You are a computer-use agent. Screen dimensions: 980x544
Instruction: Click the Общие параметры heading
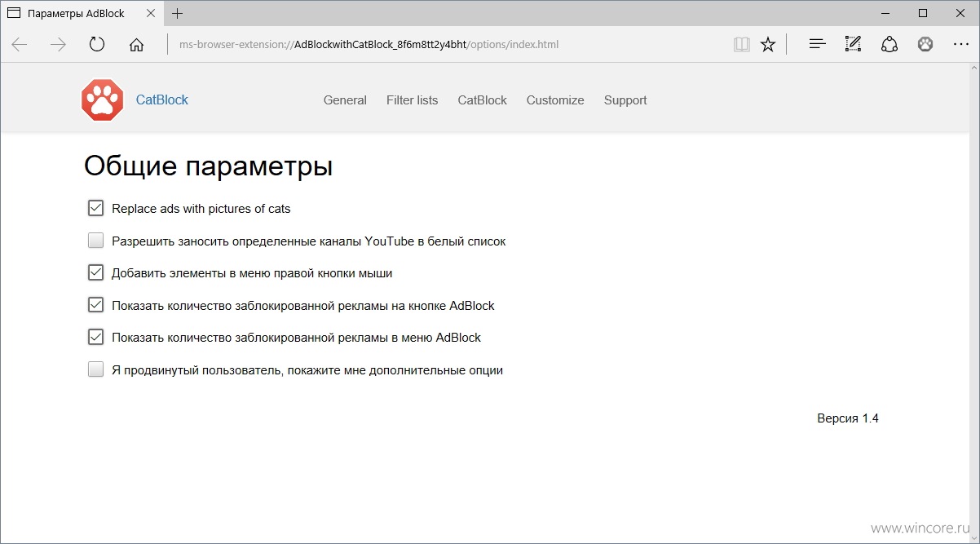(x=208, y=166)
